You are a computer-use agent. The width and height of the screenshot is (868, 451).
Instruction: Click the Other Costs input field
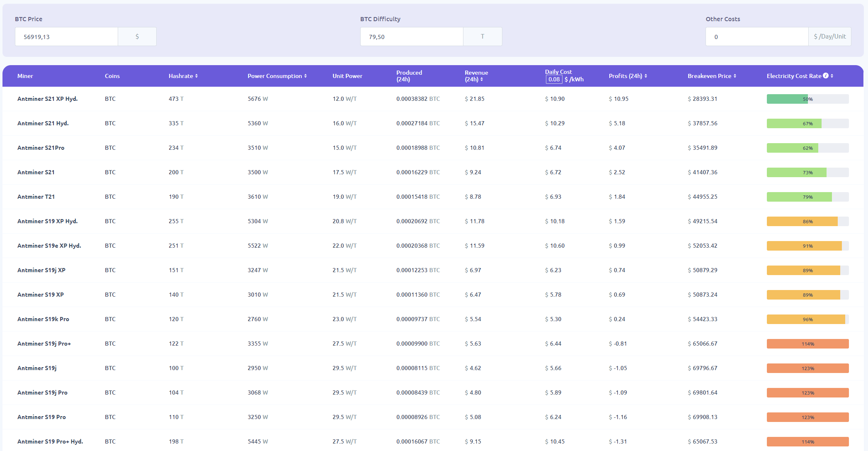[x=757, y=37]
